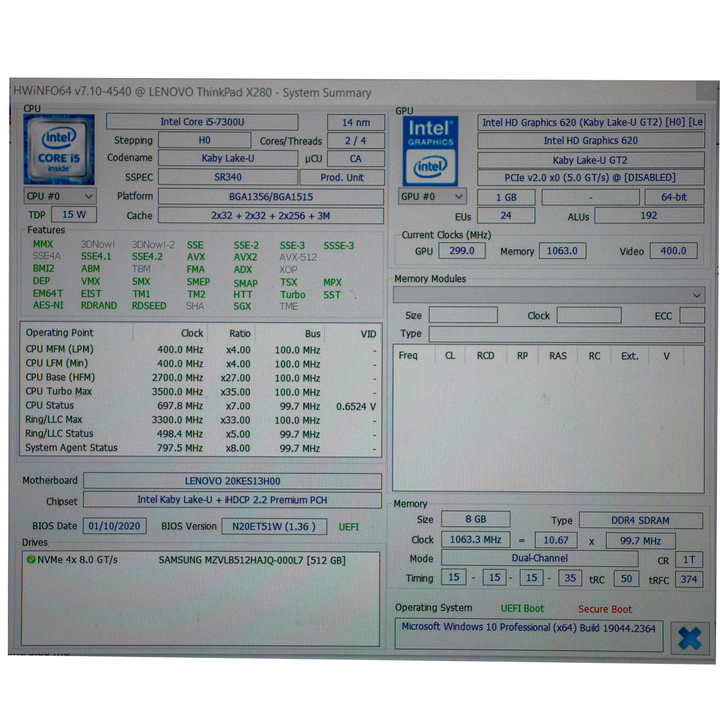The image size is (728, 728).
Task: Click the SSPEC value SR340
Action: pos(228,177)
